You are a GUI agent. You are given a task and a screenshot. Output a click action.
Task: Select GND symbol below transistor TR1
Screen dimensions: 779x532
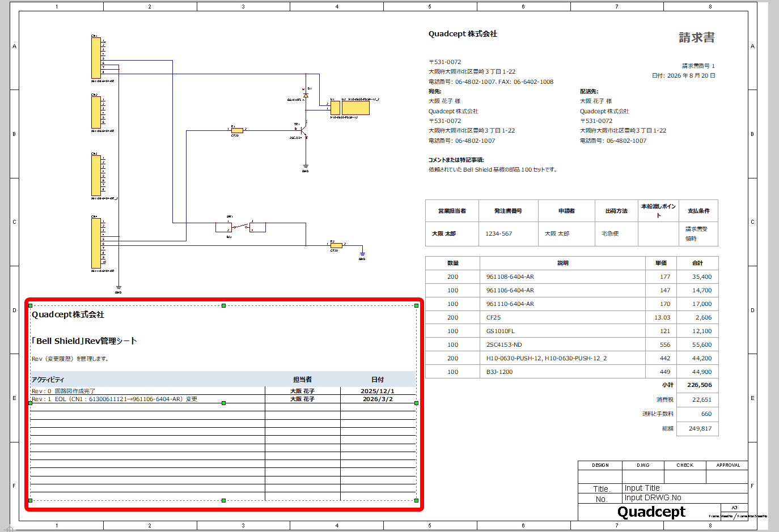coord(306,168)
